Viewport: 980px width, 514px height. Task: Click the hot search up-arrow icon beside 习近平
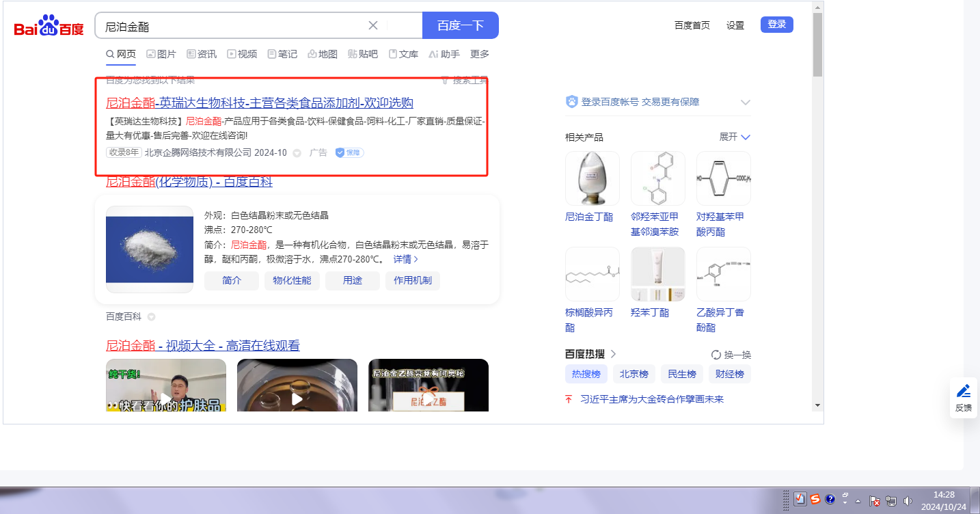click(569, 399)
